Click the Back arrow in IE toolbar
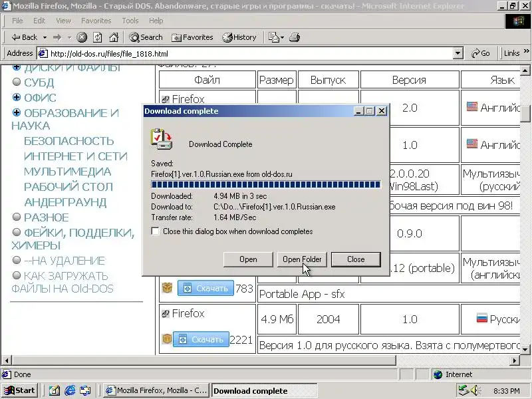Screen dimensions: 532x399 [24, 37]
